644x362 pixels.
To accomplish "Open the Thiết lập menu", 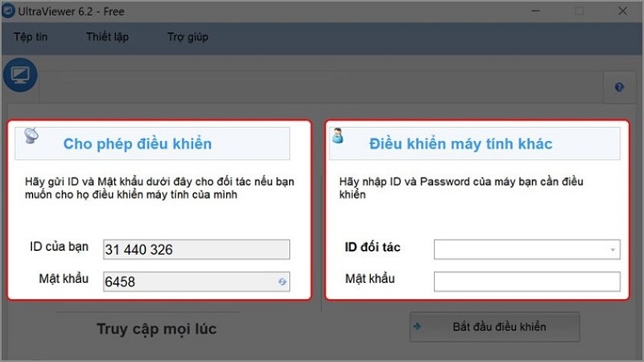I will point(107,37).
